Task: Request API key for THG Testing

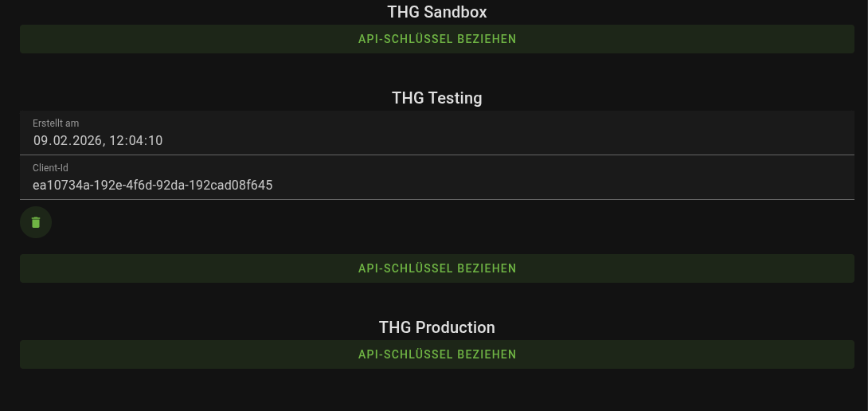Action: (436, 268)
